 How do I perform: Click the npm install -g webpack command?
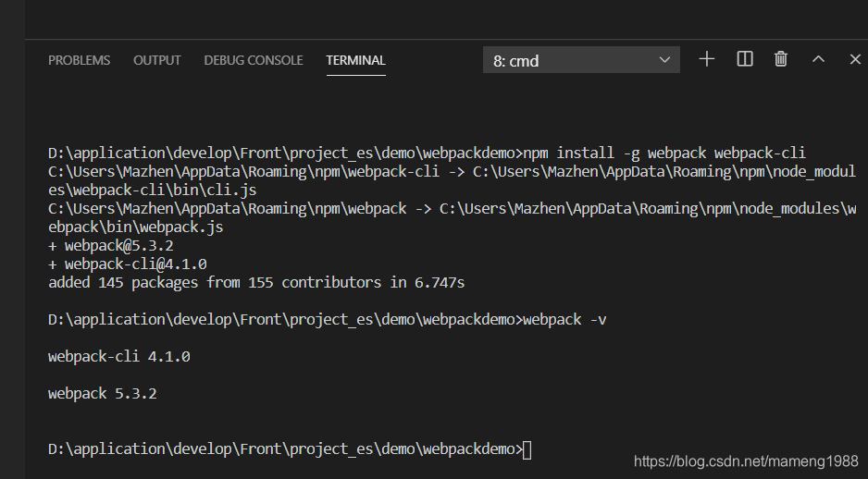tap(664, 154)
